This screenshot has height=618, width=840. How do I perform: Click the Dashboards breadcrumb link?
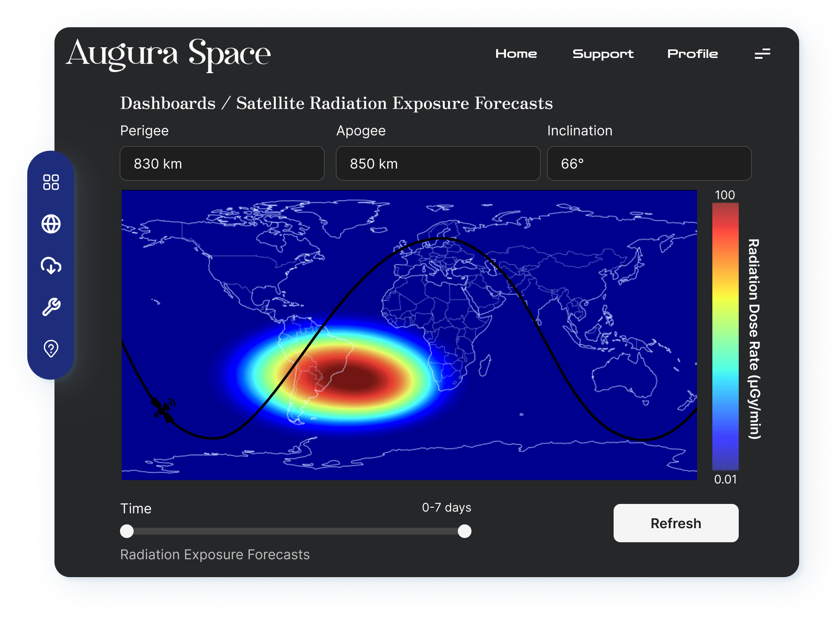[x=168, y=103]
